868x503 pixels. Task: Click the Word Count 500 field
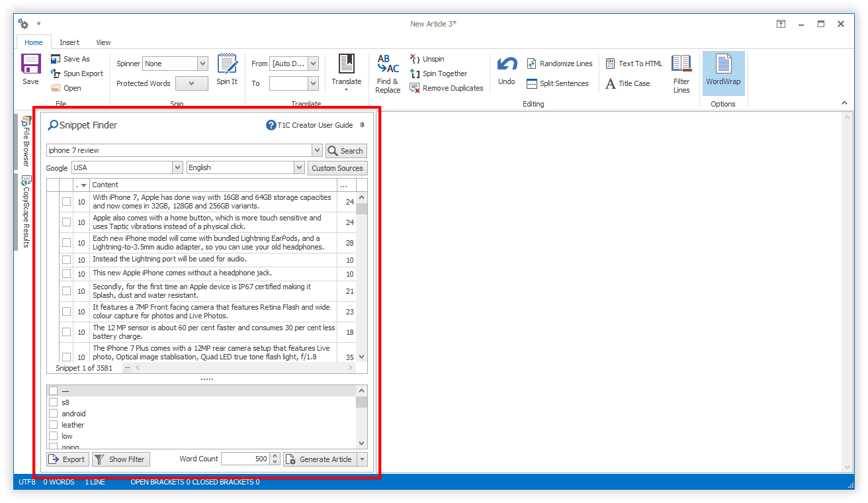(246, 459)
